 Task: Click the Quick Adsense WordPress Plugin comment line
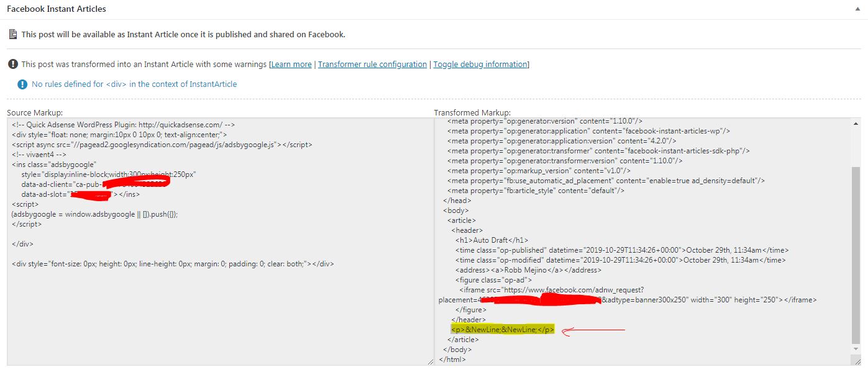tap(123, 125)
